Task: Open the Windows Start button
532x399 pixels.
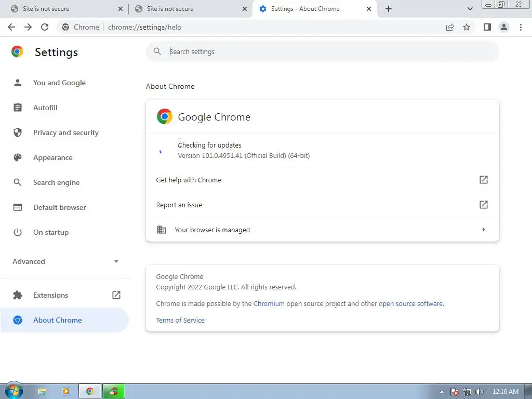Action: point(14,391)
